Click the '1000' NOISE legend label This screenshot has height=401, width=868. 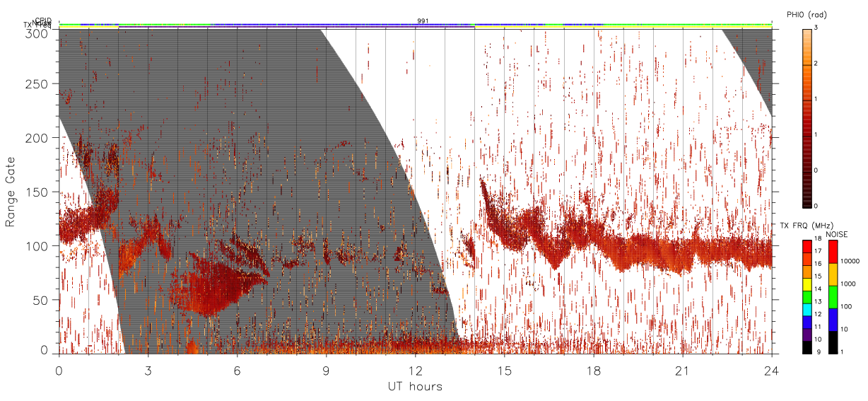coord(848,284)
